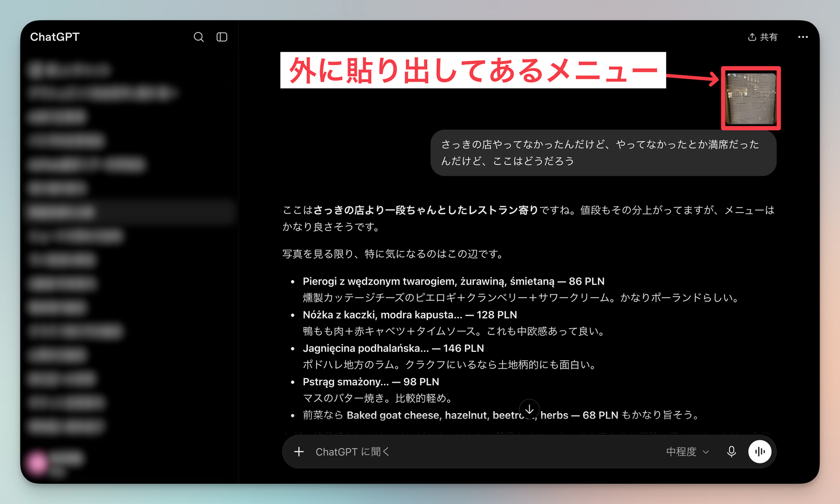Viewport: 840px width, 504px height.
Task: Expand the 中程度 model dropdown
Action: point(687,451)
